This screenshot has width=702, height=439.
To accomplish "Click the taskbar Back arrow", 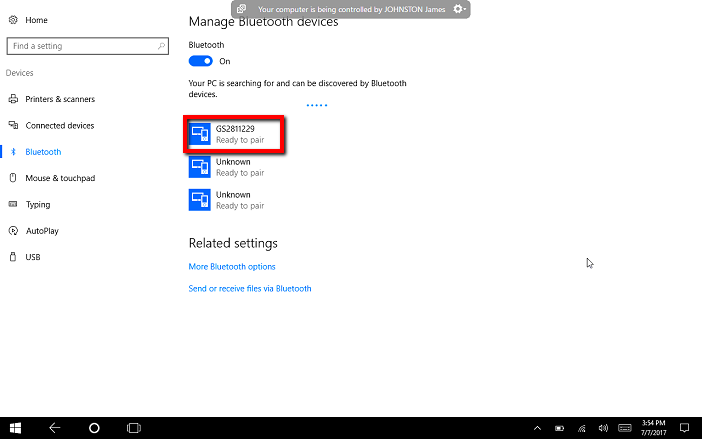I will (55, 427).
